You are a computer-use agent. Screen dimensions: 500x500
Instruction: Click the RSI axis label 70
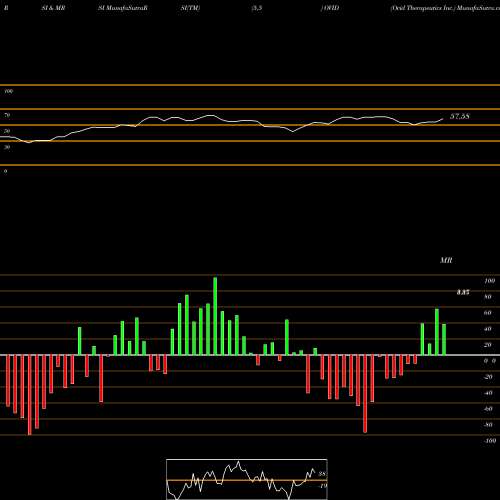[7, 115]
